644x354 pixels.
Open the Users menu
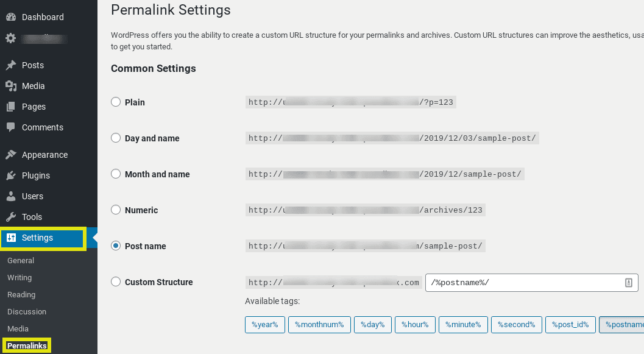pos(32,196)
